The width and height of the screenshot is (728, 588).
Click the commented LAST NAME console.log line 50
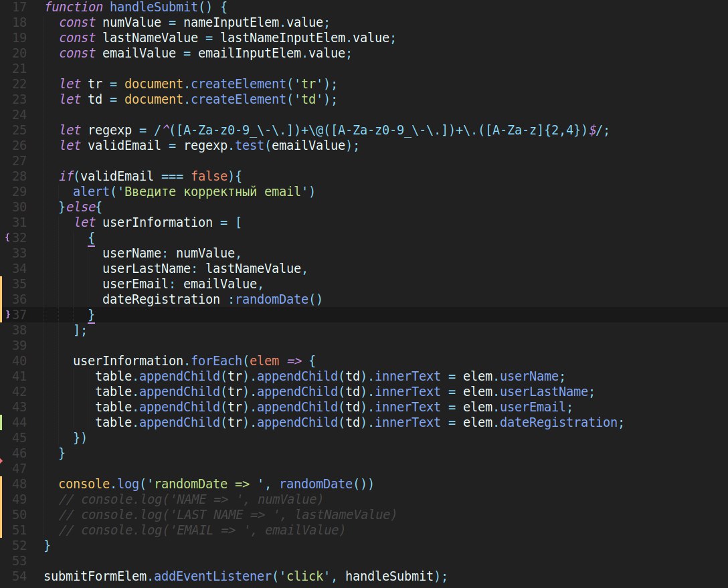click(x=227, y=514)
